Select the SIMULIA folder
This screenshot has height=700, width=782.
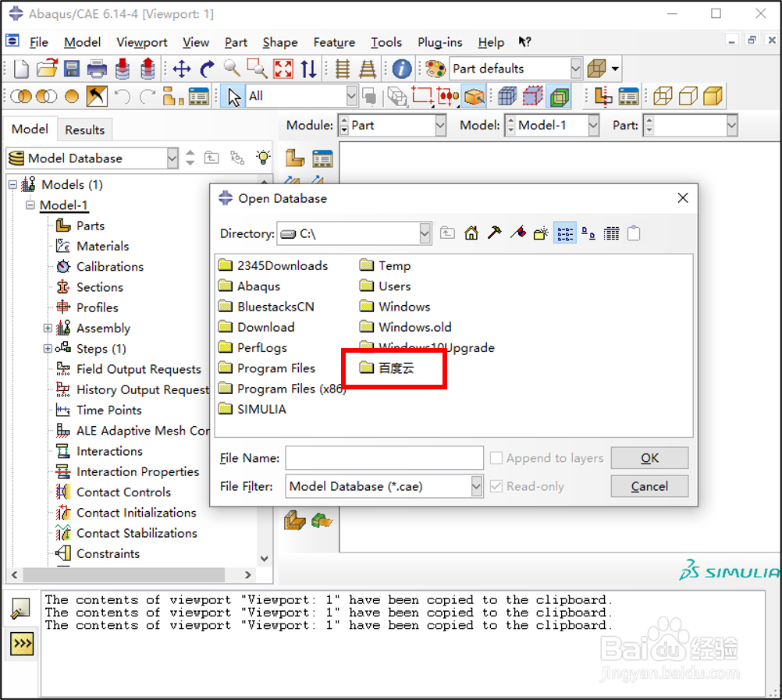tap(252, 409)
